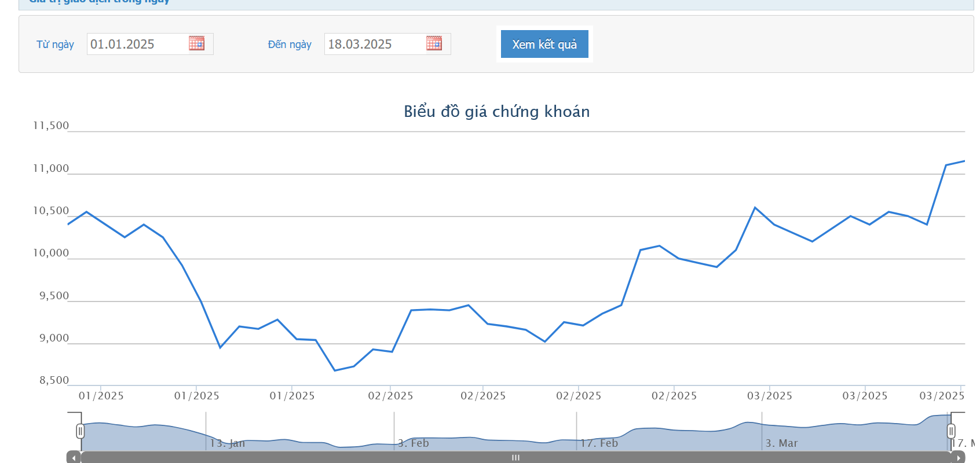Click the scrollbar left arrow below the chart
980x463 pixels.
tap(74, 458)
